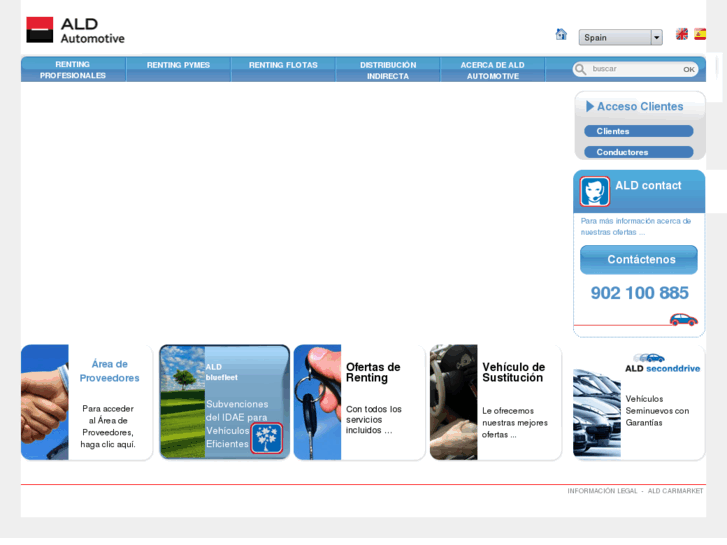
Task: Click the steering wheel image of Vehículo de Sustitución
Action: point(453,402)
